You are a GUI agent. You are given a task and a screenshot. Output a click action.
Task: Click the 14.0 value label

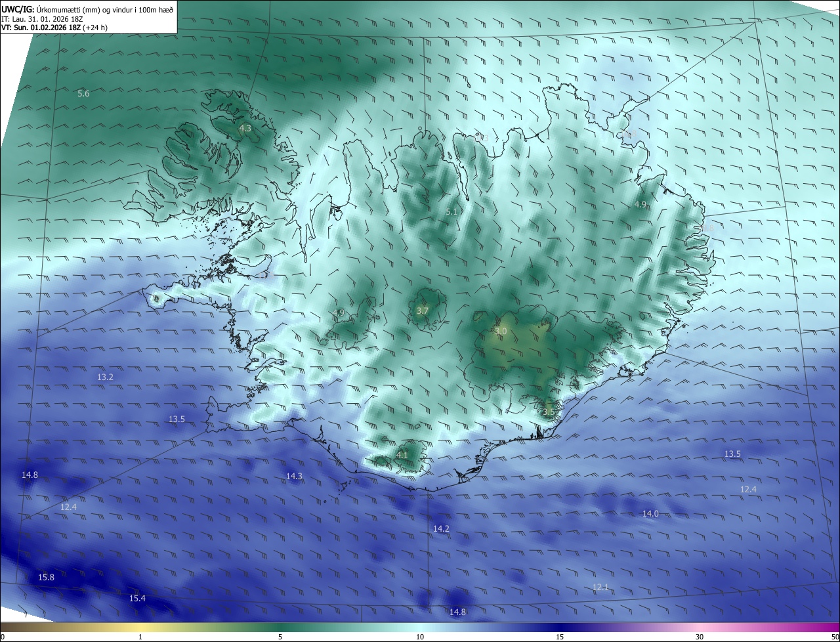(x=650, y=514)
